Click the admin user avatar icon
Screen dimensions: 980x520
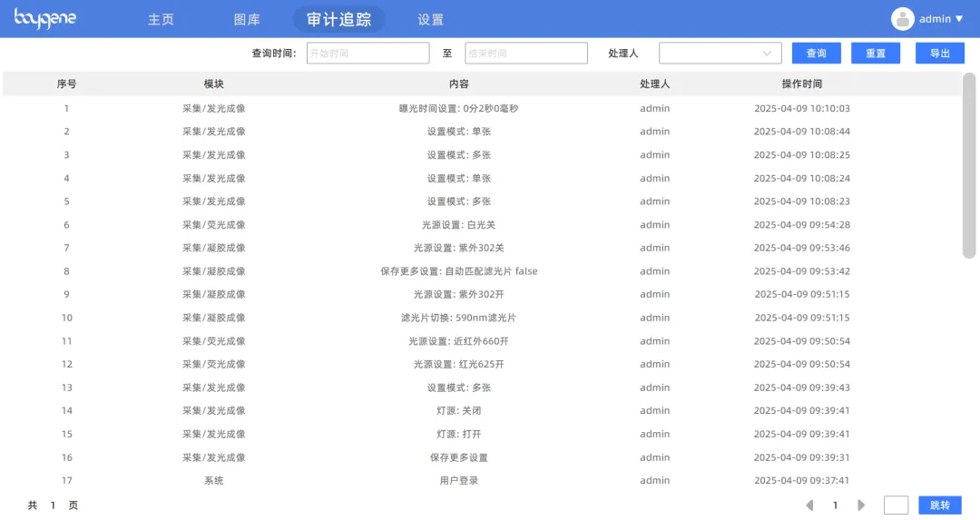902,19
